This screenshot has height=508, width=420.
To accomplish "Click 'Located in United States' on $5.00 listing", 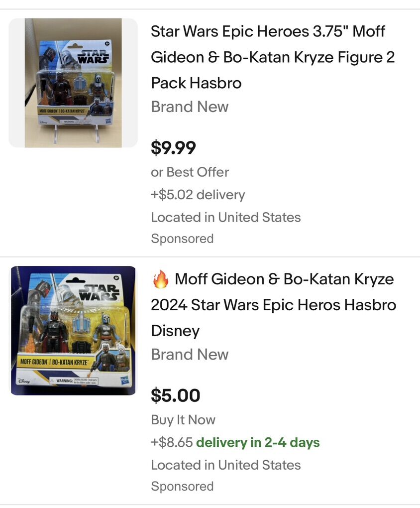I will coord(225,465).
